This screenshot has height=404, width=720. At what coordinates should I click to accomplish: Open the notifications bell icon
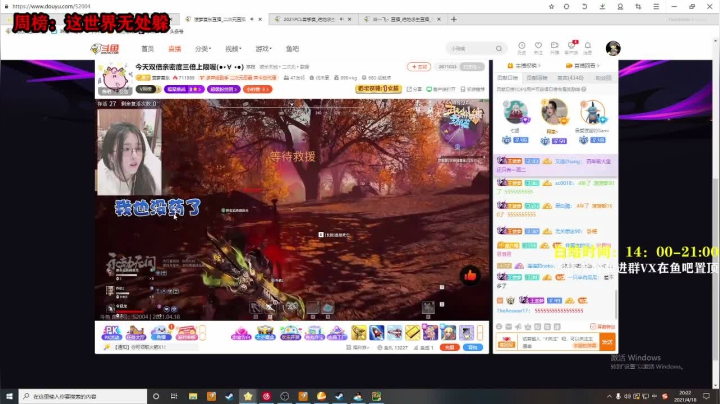click(588, 47)
